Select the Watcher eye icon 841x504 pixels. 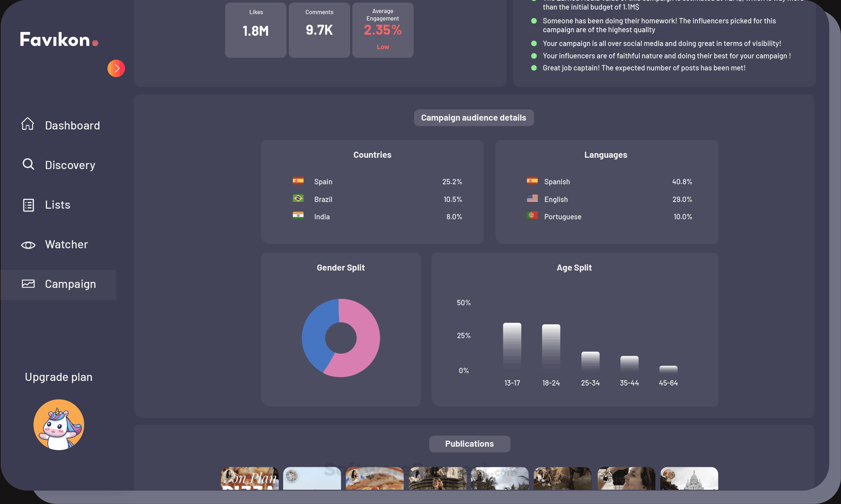[x=28, y=244]
